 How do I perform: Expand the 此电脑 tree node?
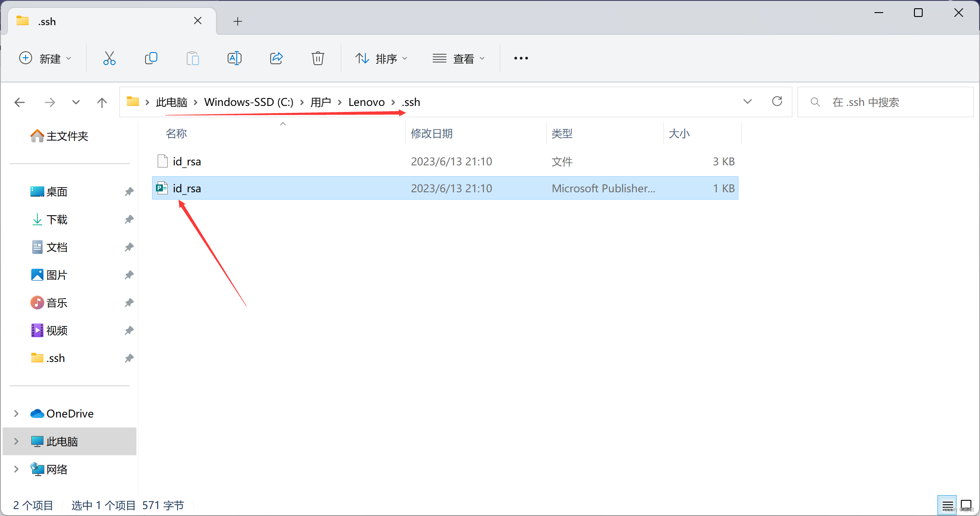[x=16, y=441]
